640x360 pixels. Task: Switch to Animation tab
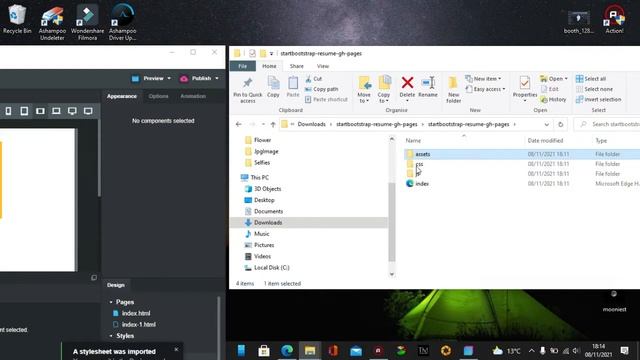pyautogui.click(x=193, y=96)
